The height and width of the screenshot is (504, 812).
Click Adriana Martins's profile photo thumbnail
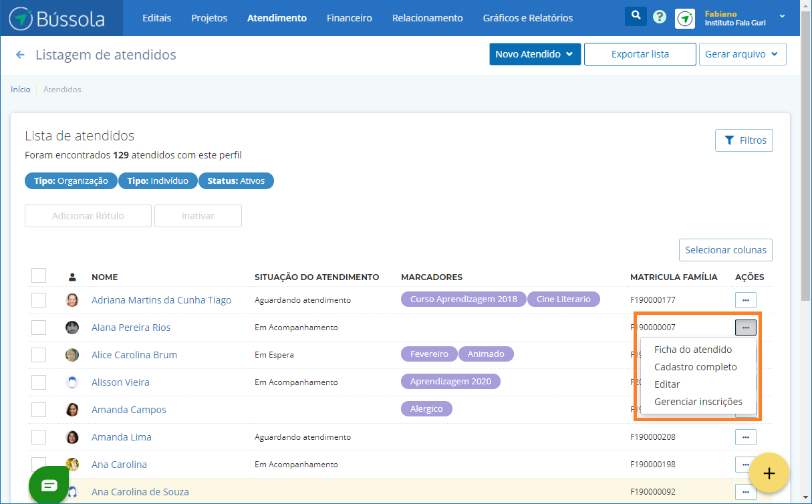(x=72, y=300)
